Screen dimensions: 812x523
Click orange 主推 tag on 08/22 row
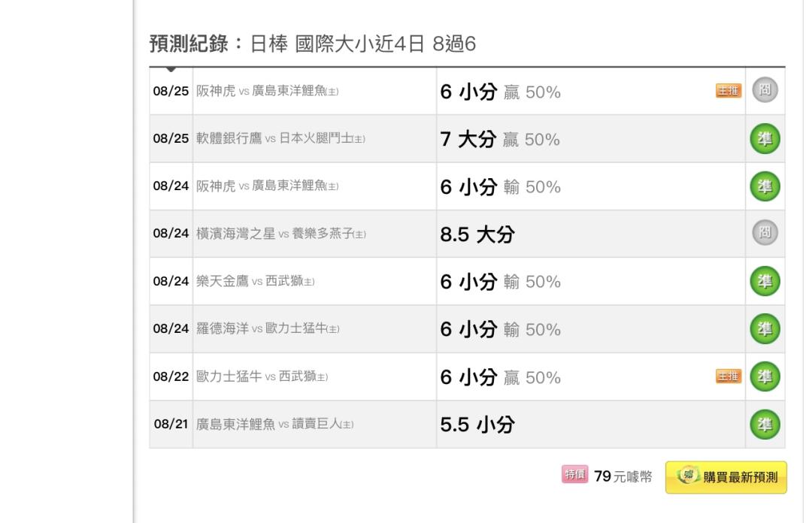729,376
